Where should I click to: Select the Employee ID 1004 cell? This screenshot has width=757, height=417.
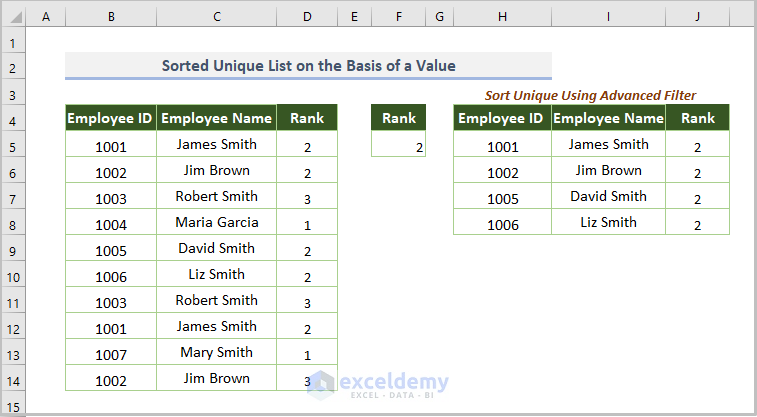[110, 223]
